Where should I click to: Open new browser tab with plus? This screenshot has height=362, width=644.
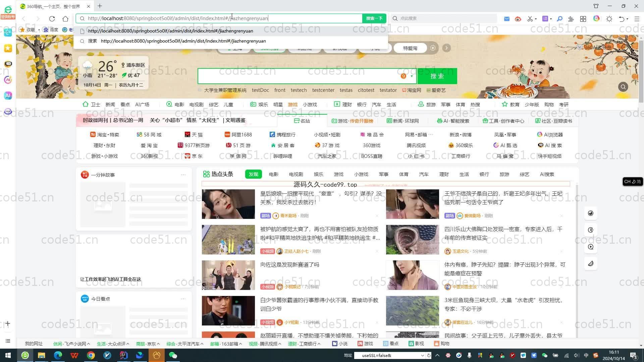pos(100,6)
